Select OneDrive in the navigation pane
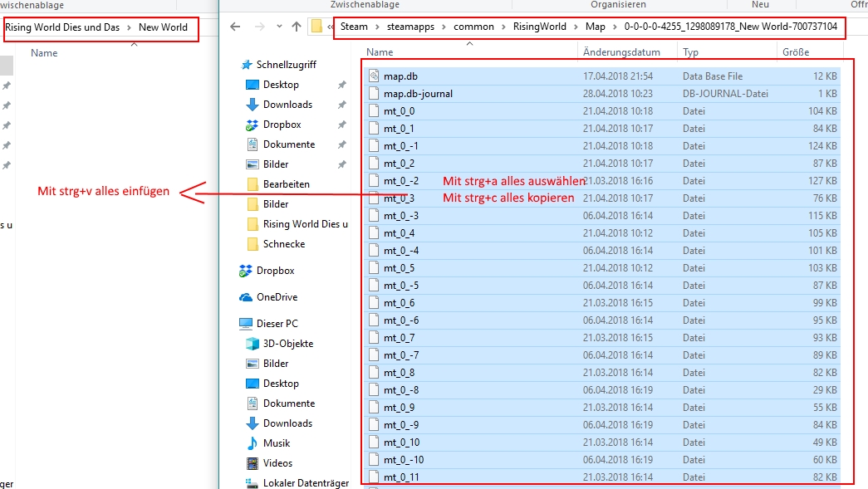Screen dimensions: 868x489 coord(276,297)
